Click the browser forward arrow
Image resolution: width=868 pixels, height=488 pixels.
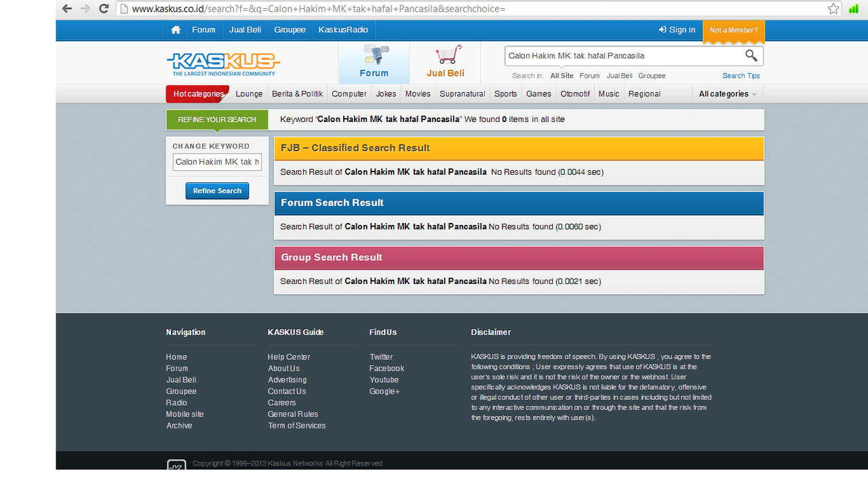point(85,9)
